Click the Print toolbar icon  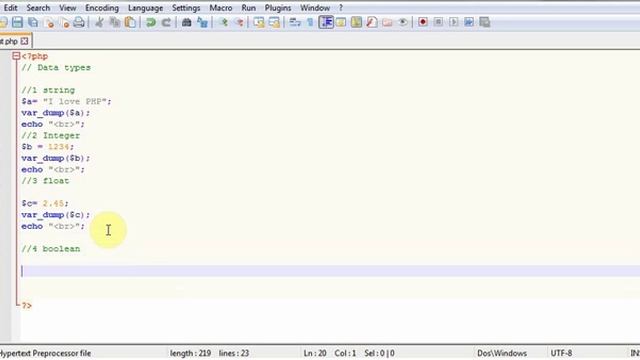coord(79,22)
